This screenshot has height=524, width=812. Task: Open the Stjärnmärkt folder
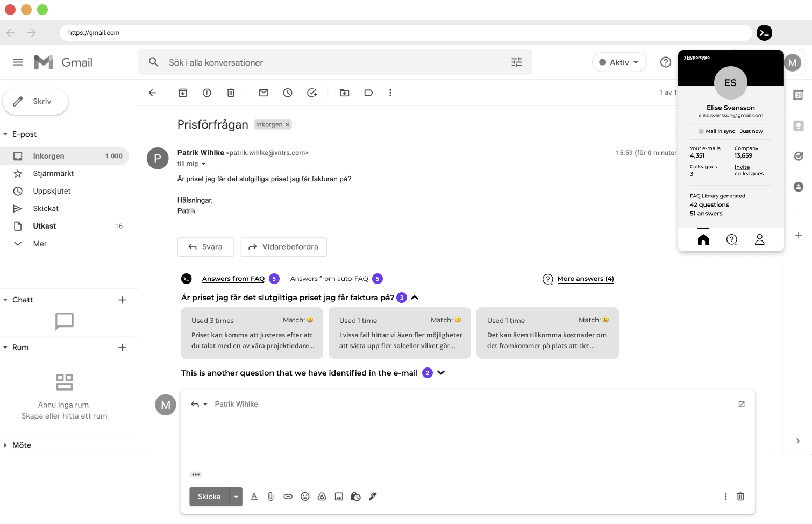[x=53, y=173]
